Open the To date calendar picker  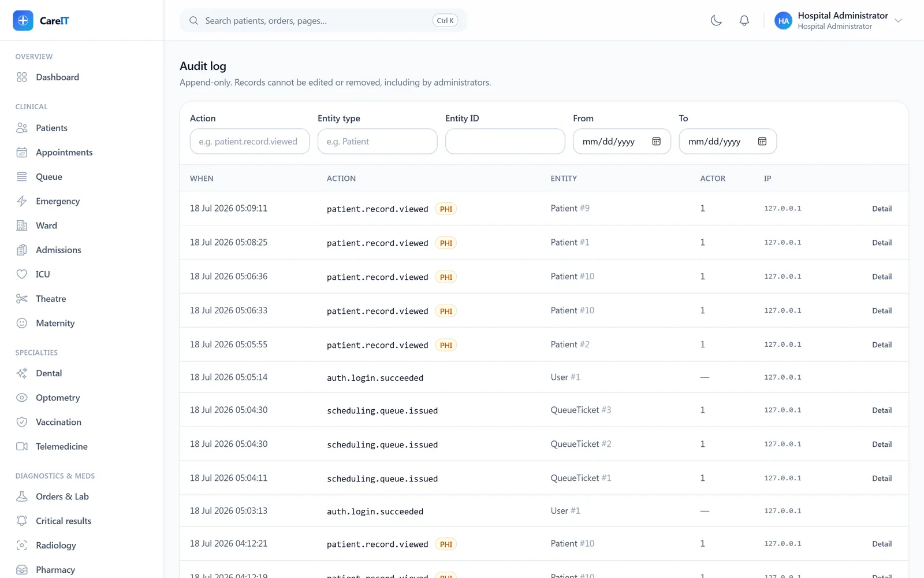[762, 142]
